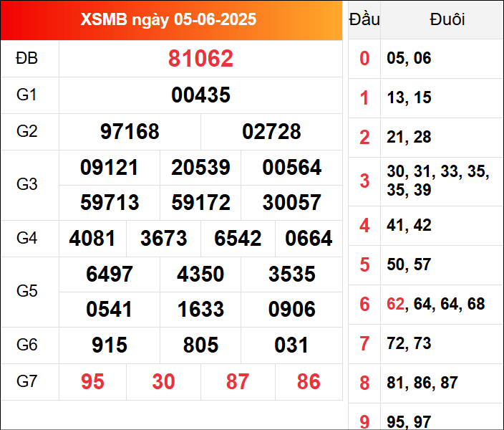Click the G6 row label

click(x=27, y=345)
